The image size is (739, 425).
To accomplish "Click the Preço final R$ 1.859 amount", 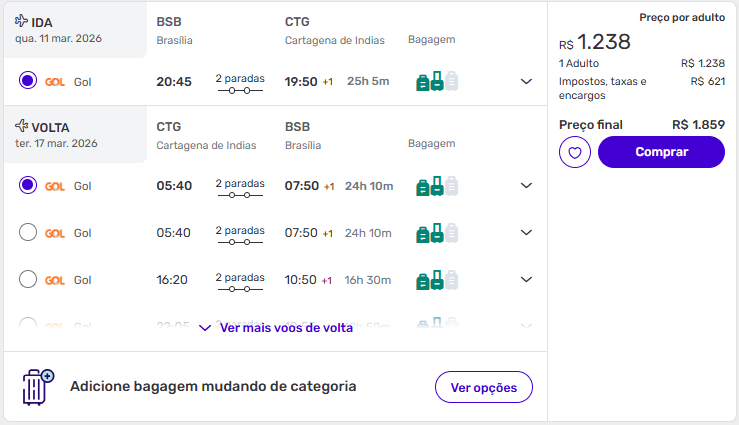I will click(698, 125).
